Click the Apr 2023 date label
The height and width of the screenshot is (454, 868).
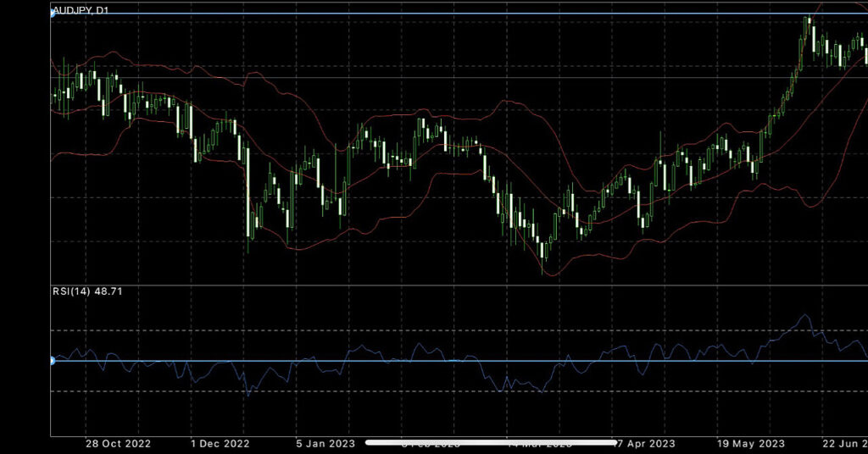coord(648,443)
